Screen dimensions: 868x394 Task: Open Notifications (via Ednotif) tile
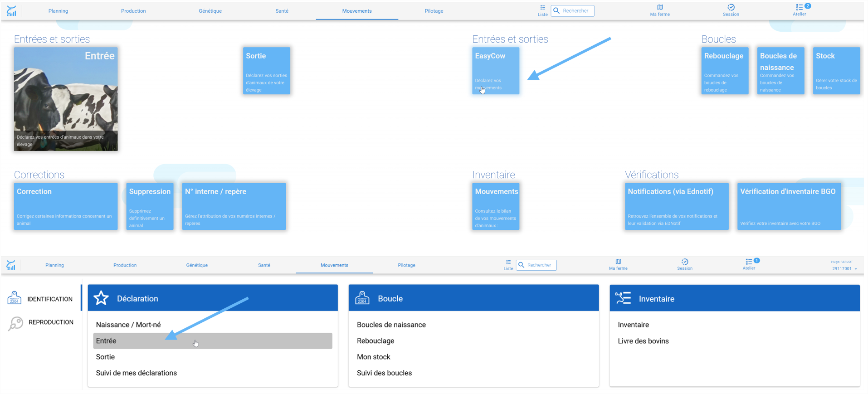[x=677, y=206]
